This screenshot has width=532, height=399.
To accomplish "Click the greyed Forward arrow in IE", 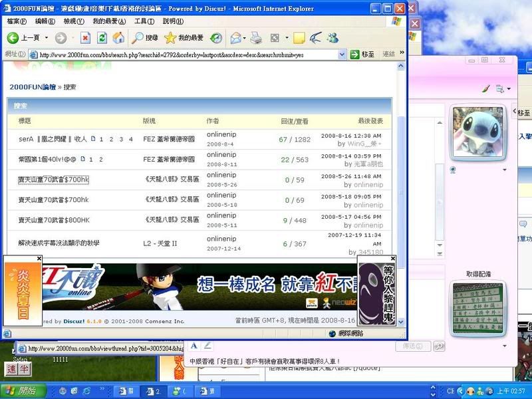I will 61,38.
